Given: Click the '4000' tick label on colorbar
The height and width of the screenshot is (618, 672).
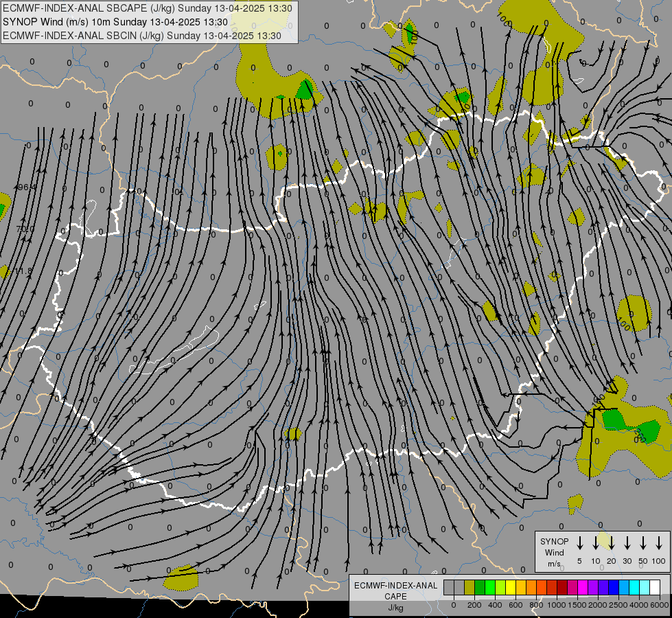Looking at the screenshot, I should [639, 605].
